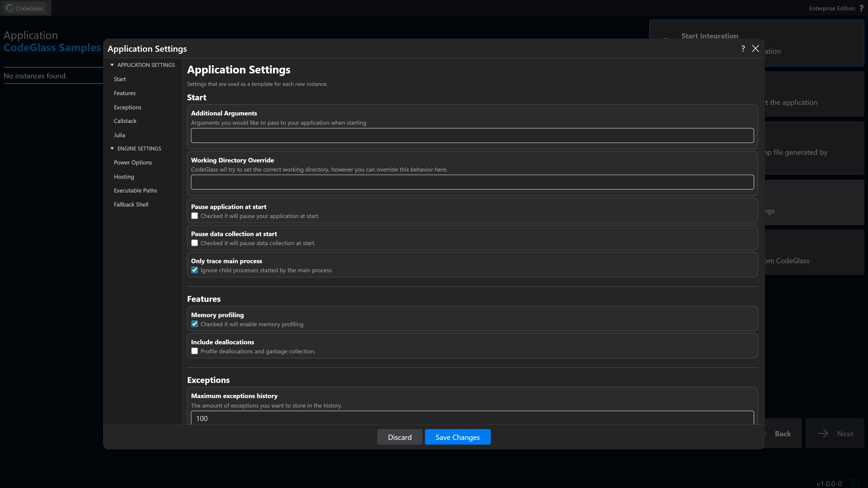Open the Application Settings dialog help icon
The height and width of the screenshot is (488, 868).
coord(743,49)
